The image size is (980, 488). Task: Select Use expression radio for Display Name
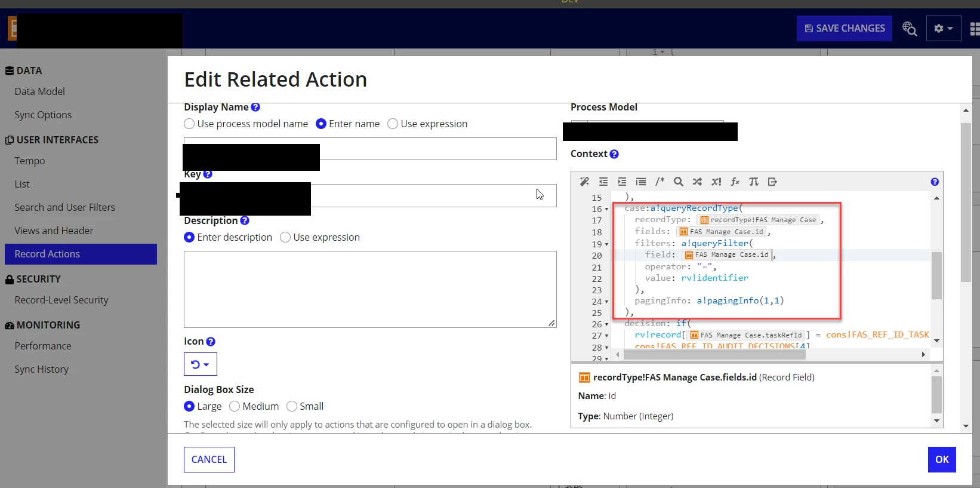click(393, 124)
